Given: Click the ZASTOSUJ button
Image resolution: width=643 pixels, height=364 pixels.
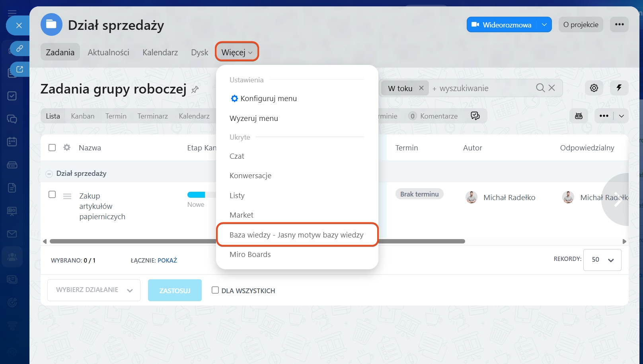Looking at the screenshot, I should pos(175,290).
